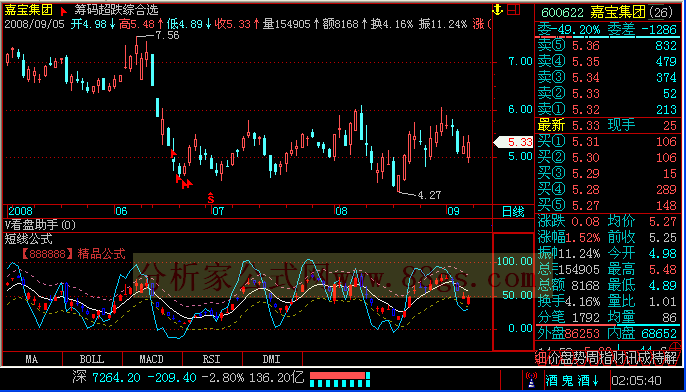Switch to the MA indicator tab
Screen dimensions: 686x392
click(x=32, y=359)
